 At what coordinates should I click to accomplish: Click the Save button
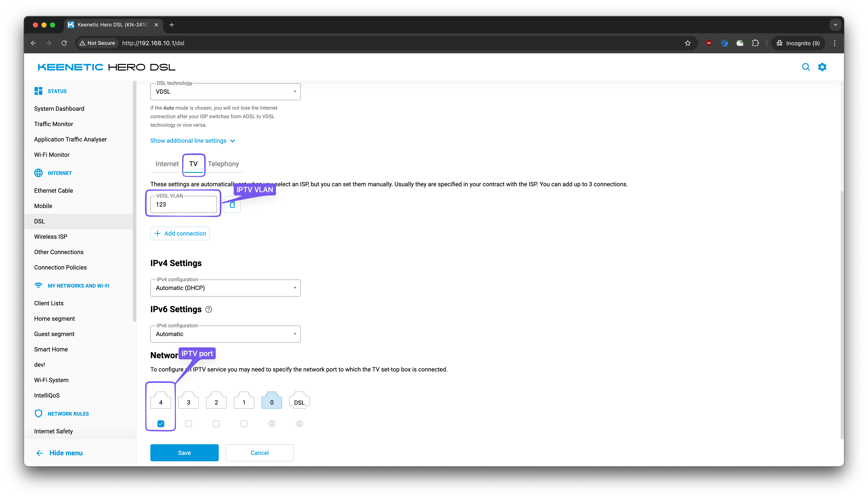click(x=184, y=453)
